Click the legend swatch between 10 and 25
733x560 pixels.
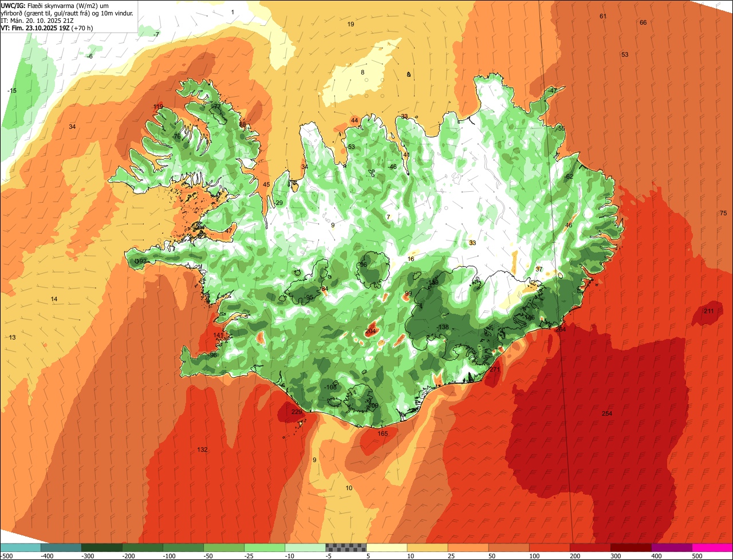tap(427, 547)
